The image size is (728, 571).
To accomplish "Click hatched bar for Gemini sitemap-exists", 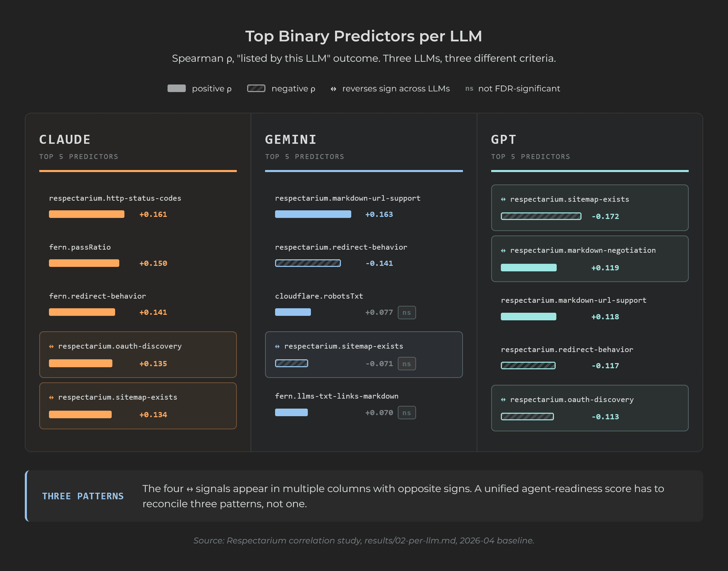I will point(292,363).
